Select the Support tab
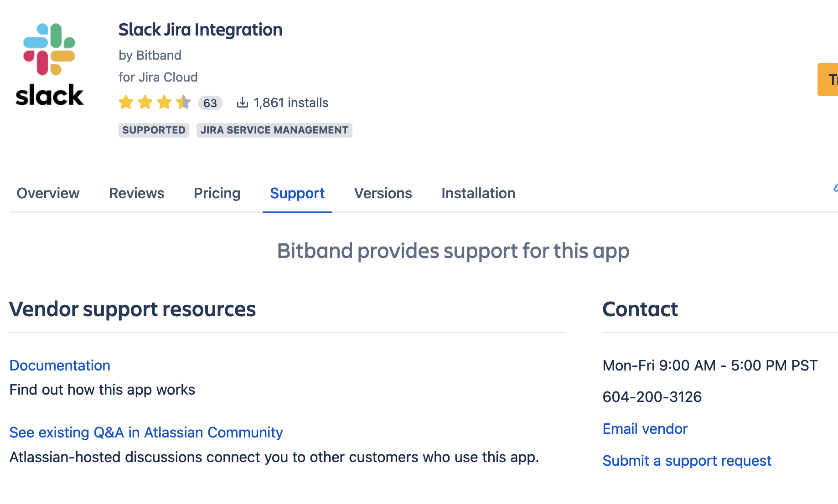Image resolution: width=838 pixels, height=504 pixels. point(297,193)
